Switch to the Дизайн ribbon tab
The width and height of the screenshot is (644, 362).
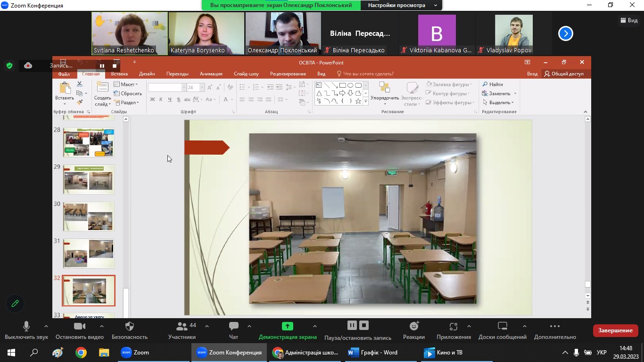pyautogui.click(x=147, y=74)
